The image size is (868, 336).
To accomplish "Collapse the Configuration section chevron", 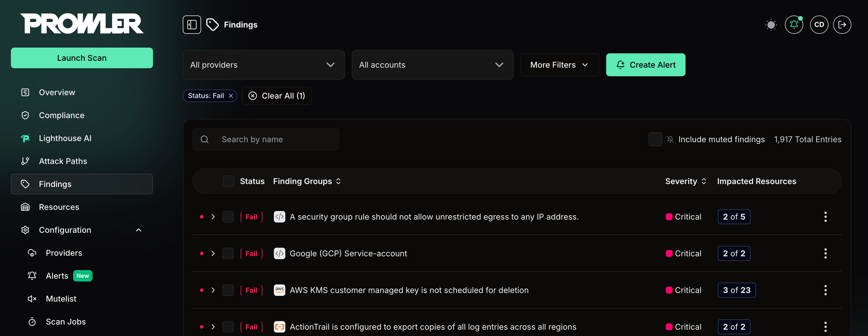I will [x=138, y=230].
